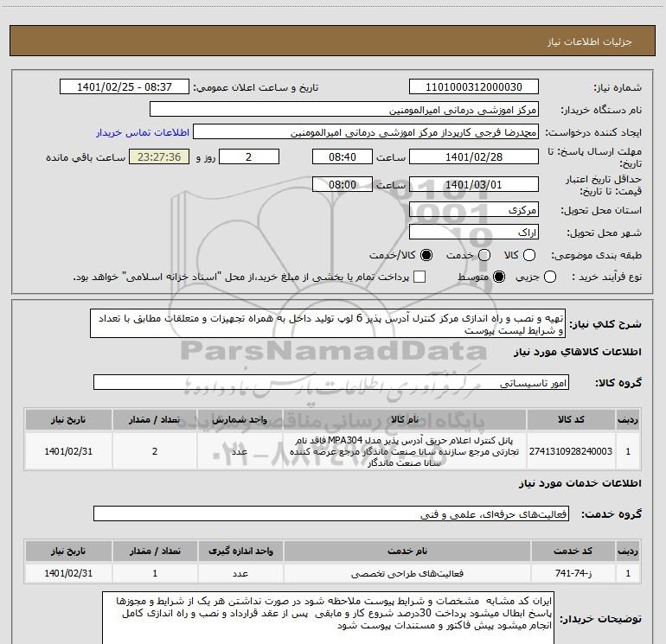This screenshot has width=666, height=644.
Task: Click the جزئیات اطلاعات نیاز header bar
Action: pos(332,41)
